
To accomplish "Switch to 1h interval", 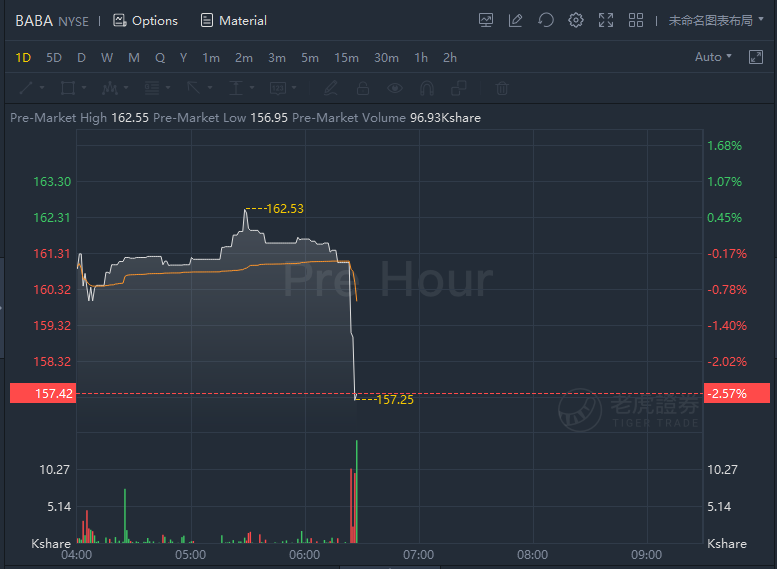I will [421, 57].
